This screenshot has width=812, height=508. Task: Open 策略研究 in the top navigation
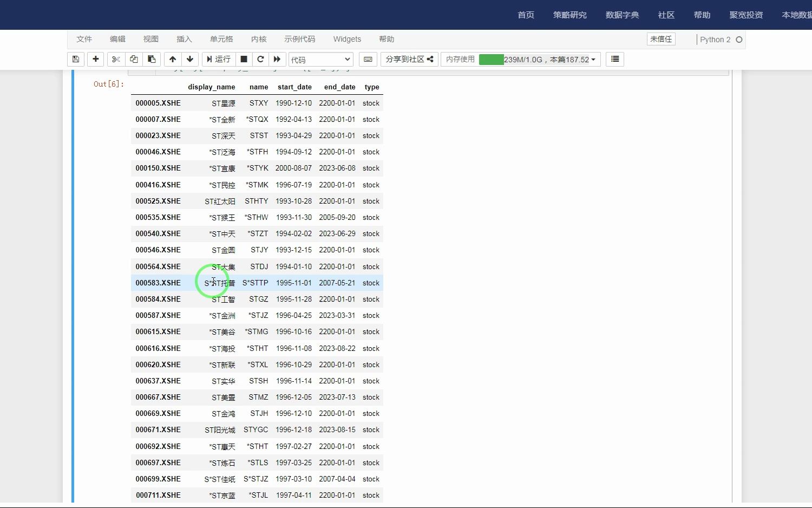(x=569, y=15)
